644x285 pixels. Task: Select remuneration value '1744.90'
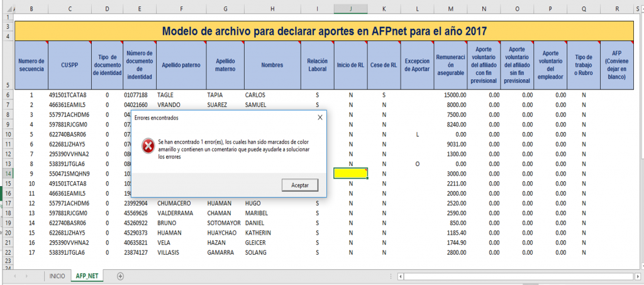(x=450, y=242)
